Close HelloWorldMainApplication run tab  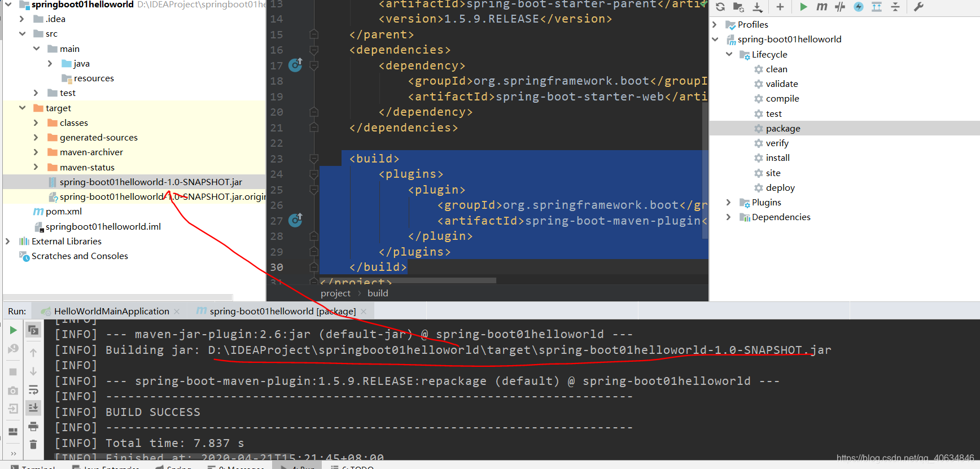pos(177,312)
